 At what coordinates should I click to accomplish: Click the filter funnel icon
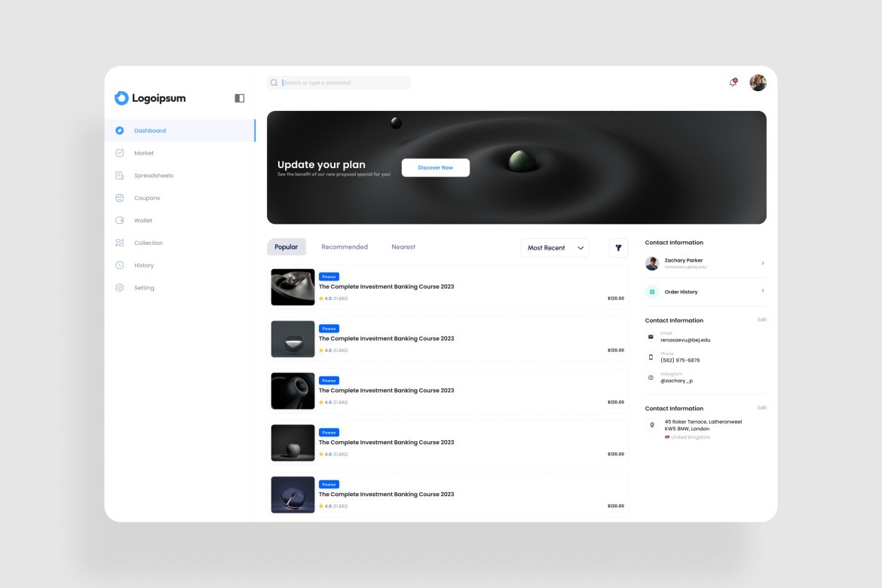(618, 247)
